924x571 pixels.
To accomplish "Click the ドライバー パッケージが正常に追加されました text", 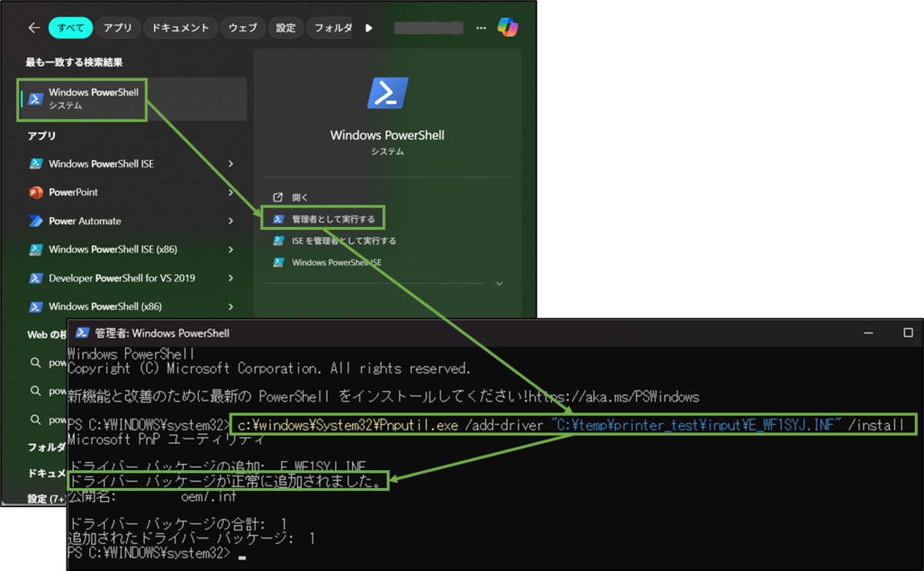I will pos(228,482).
